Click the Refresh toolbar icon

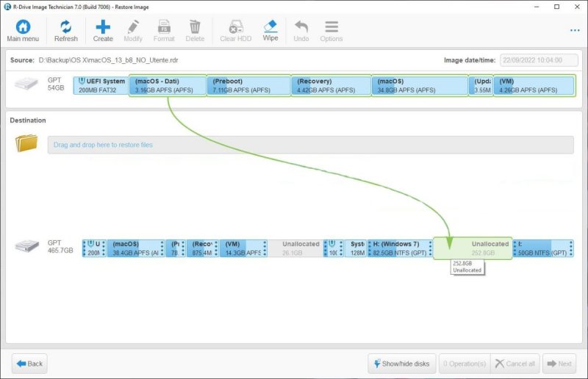65,27
